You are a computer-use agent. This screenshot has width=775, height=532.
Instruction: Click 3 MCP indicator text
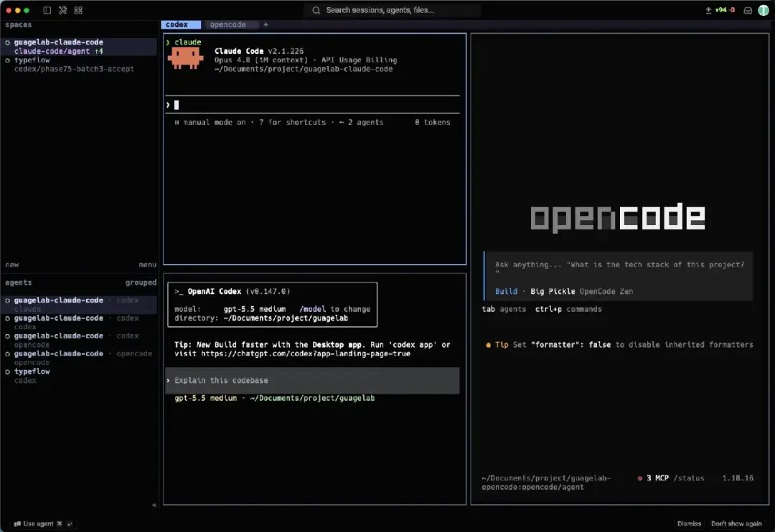click(657, 478)
